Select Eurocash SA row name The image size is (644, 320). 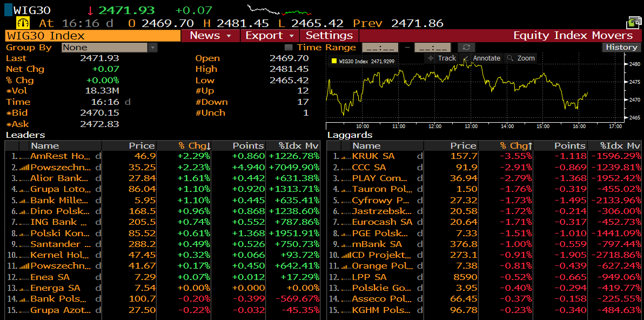click(382, 222)
